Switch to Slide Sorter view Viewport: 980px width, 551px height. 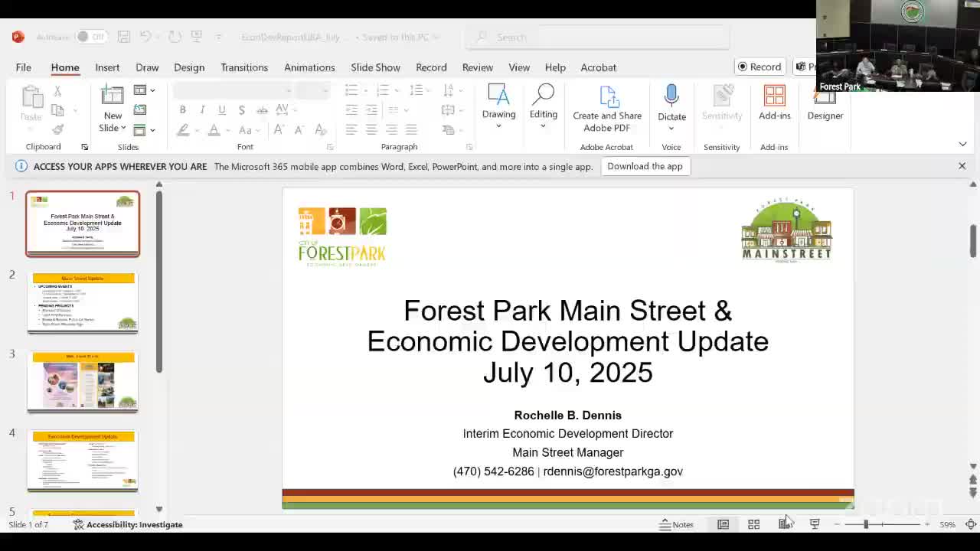click(753, 524)
